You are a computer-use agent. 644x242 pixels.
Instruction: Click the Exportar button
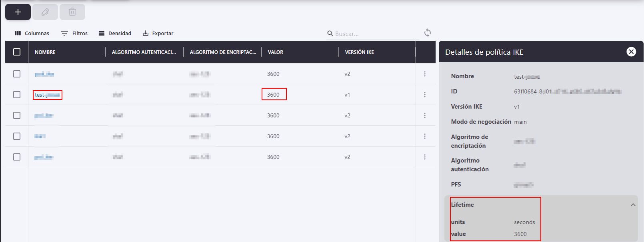[x=158, y=33]
